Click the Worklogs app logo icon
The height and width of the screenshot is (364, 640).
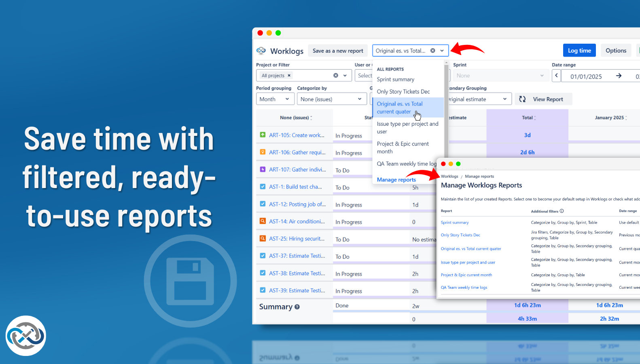(x=261, y=51)
